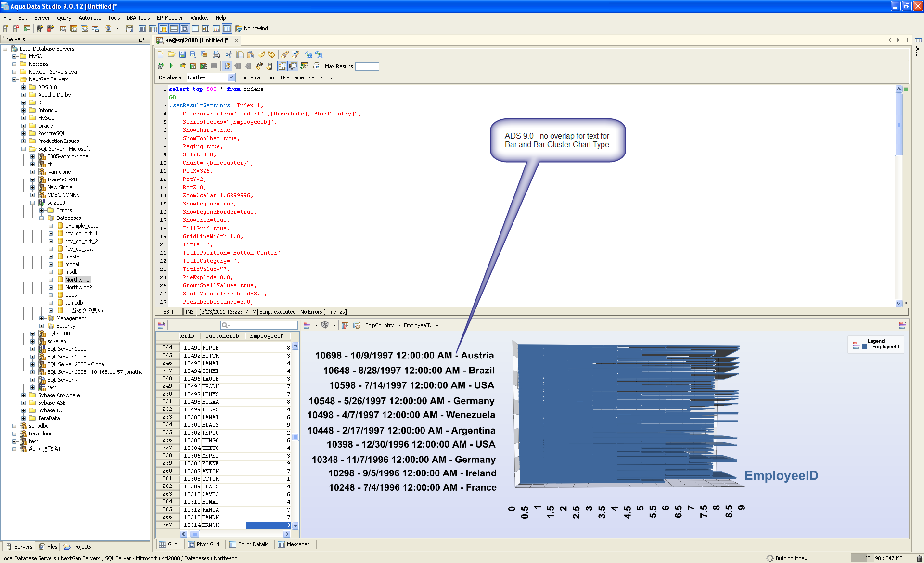Open the Messages results tab
This screenshot has width=924, height=563.
[x=294, y=544]
